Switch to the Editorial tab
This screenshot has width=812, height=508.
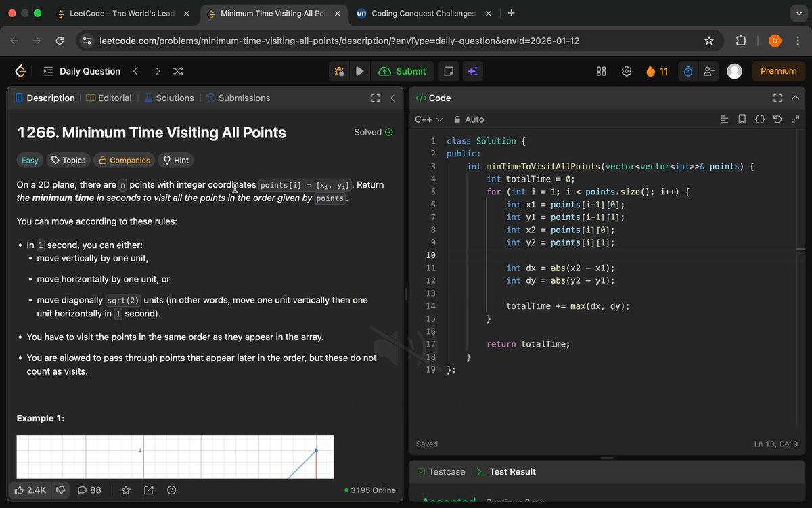tap(109, 98)
